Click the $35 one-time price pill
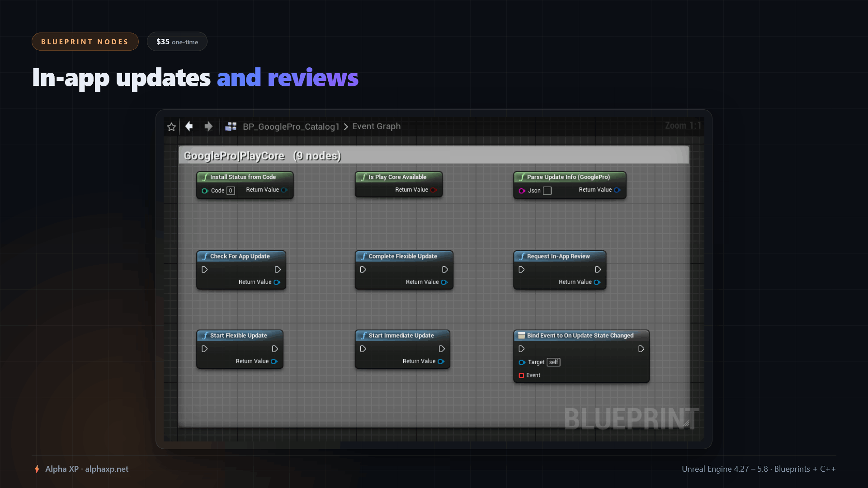 pyautogui.click(x=177, y=42)
